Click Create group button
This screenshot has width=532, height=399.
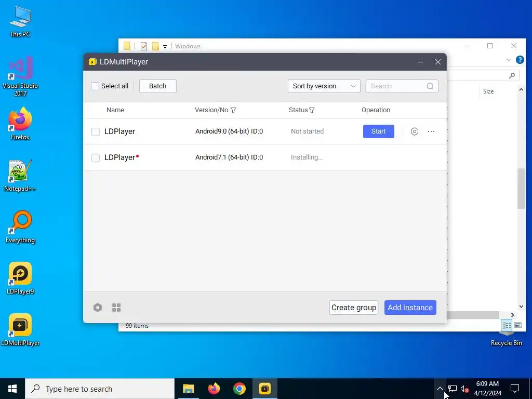pyautogui.click(x=354, y=308)
